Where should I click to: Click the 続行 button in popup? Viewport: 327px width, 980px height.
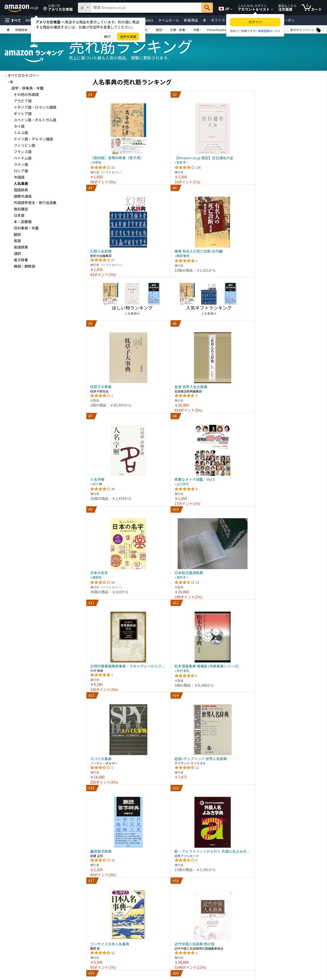click(107, 37)
